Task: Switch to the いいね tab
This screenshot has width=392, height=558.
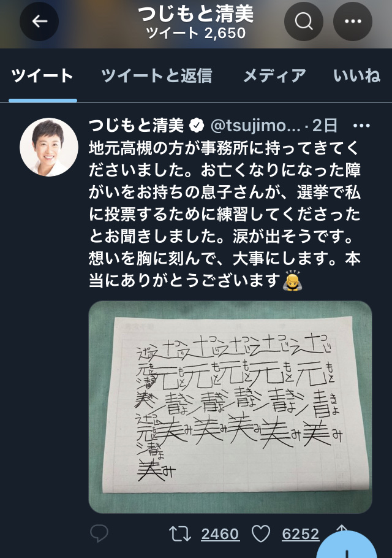Action: (357, 76)
